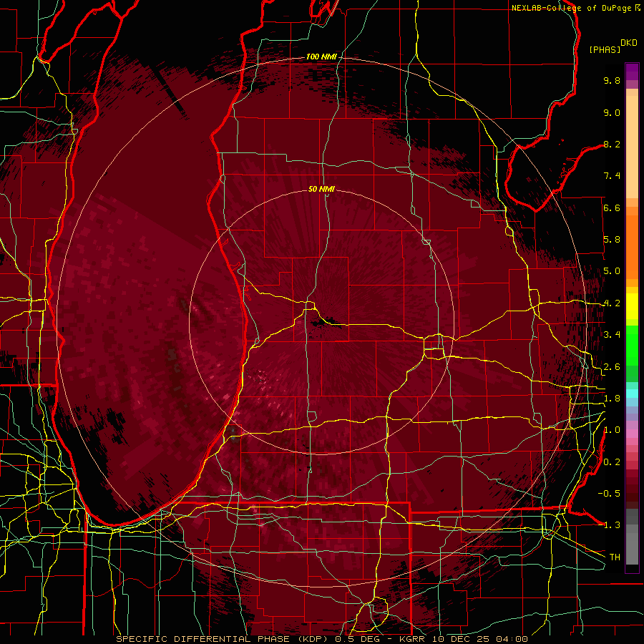This screenshot has height=644, width=644.
Task: Click the Specific Differential Phase caption at bottom
Action: click(x=321, y=639)
